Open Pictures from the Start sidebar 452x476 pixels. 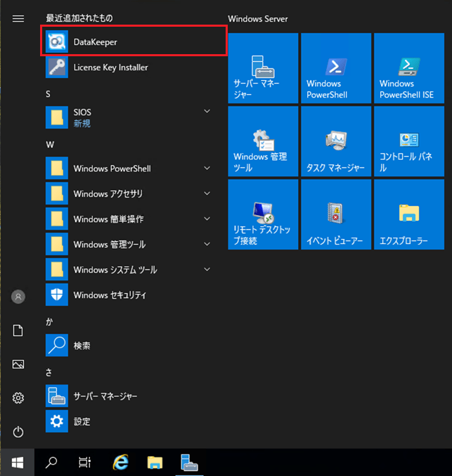pyautogui.click(x=18, y=364)
